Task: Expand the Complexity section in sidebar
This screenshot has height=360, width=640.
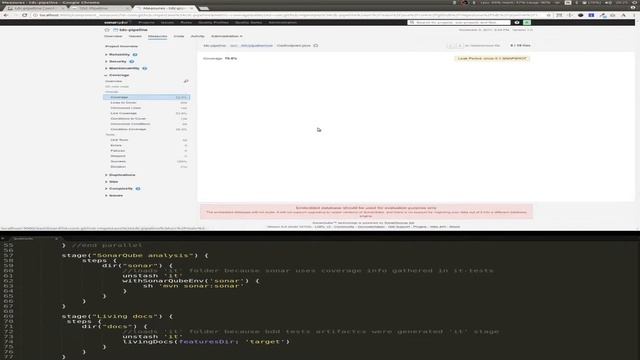Action: pos(120,189)
